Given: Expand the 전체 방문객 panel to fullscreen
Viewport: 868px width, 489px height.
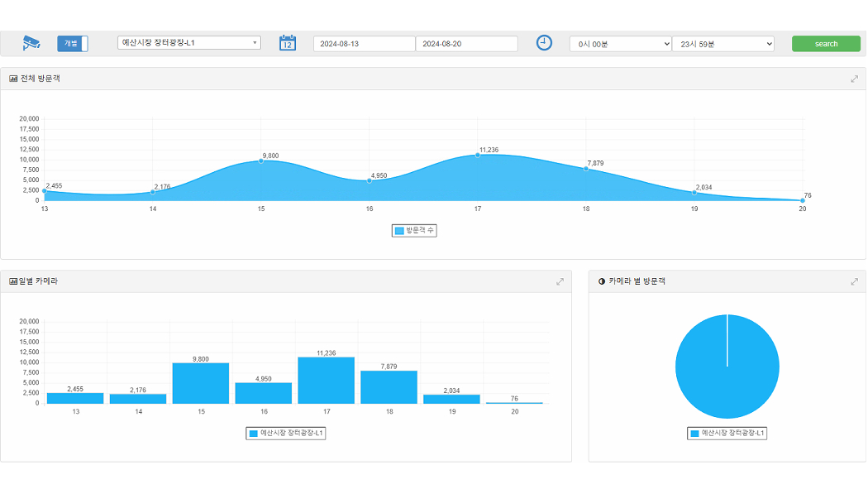Looking at the screenshot, I should click(854, 79).
